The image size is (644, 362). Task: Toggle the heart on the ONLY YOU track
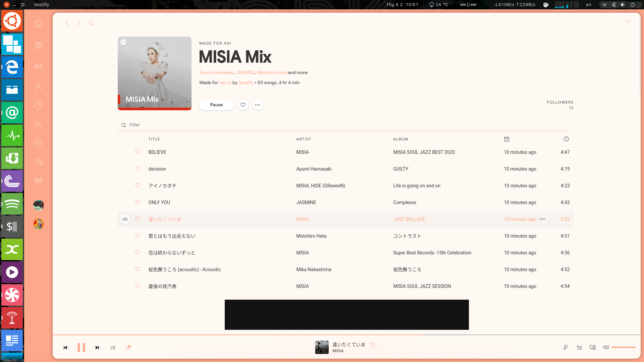pos(138,202)
